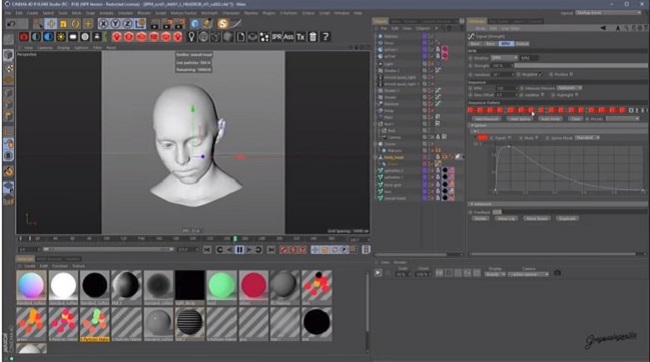
Task: Click the Tx manager icon
Action: [x=301, y=37]
